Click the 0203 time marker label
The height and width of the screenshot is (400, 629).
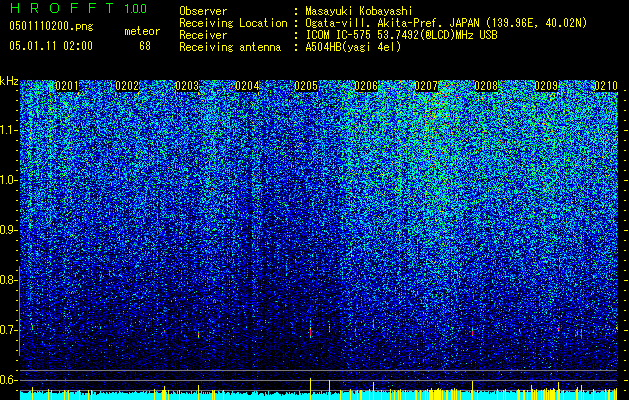click(187, 86)
